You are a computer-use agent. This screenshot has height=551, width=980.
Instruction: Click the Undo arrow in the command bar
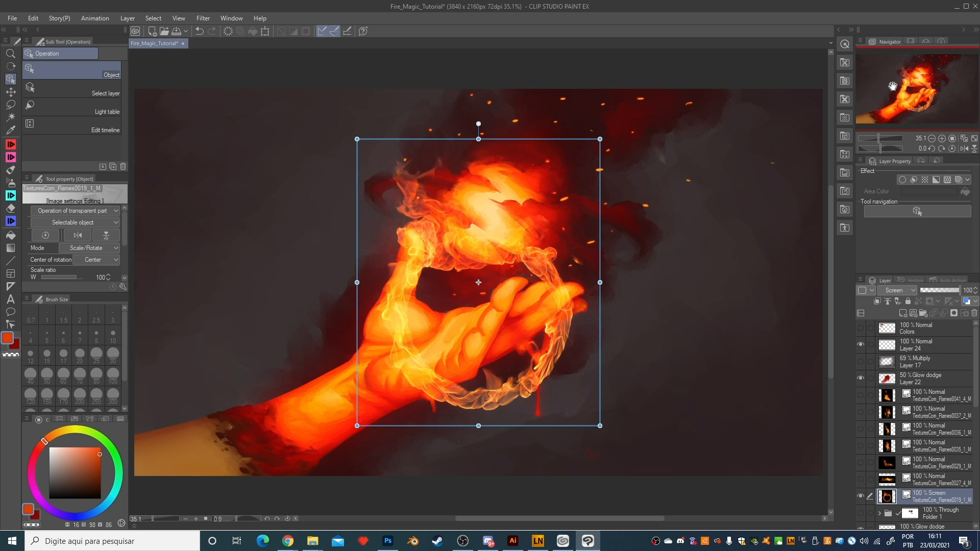[200, 31]
